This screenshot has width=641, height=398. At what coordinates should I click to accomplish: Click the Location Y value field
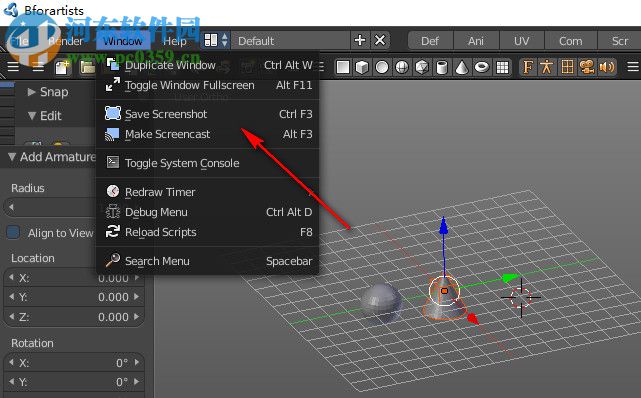coord(74,297)
